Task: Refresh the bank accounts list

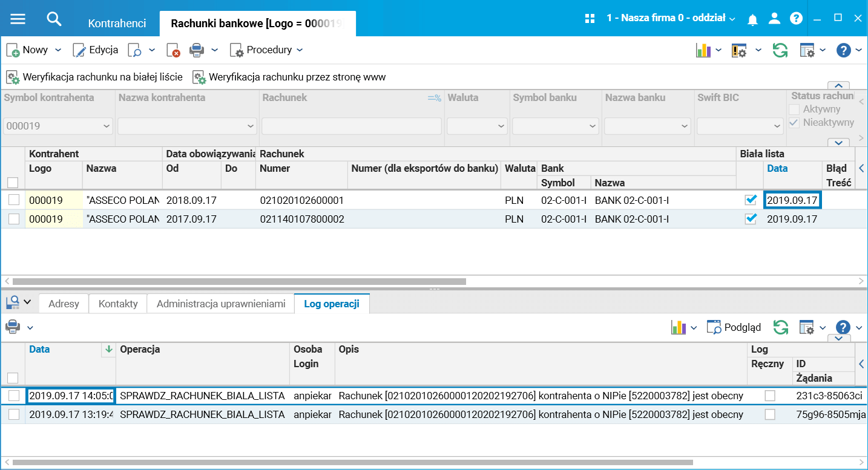Action: pos(780,51)
